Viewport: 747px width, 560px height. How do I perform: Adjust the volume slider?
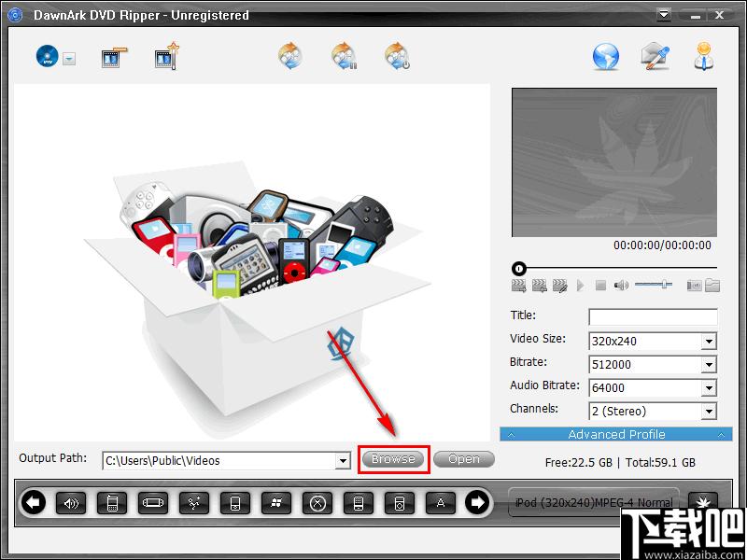(653, 285)
